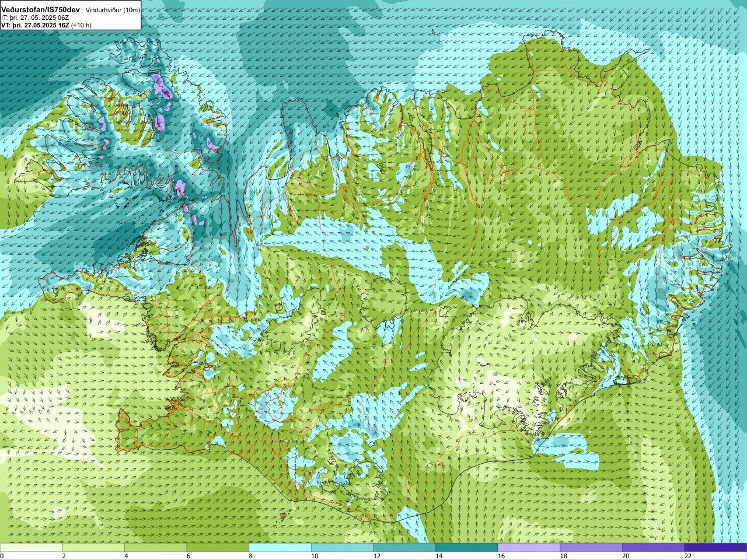Click the "IT: þri. 27. 05. 2025 06Z" line
This screenshot has height=560, width=747.
point(36,17)
